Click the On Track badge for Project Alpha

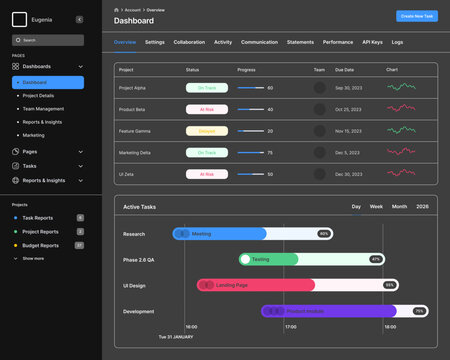207,88
